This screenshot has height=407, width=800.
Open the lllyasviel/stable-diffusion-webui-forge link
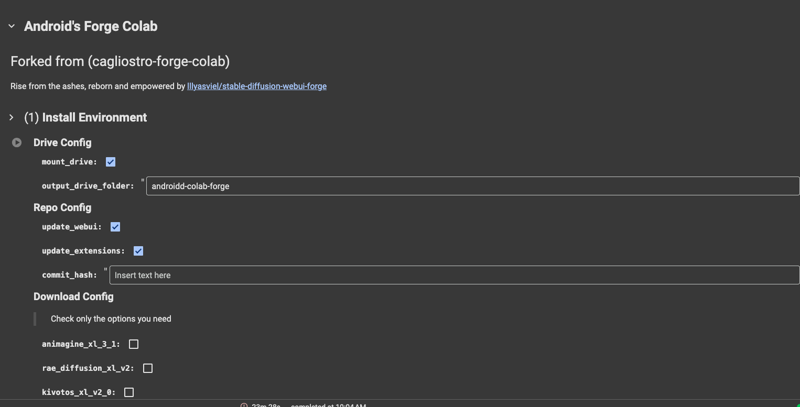257,86
